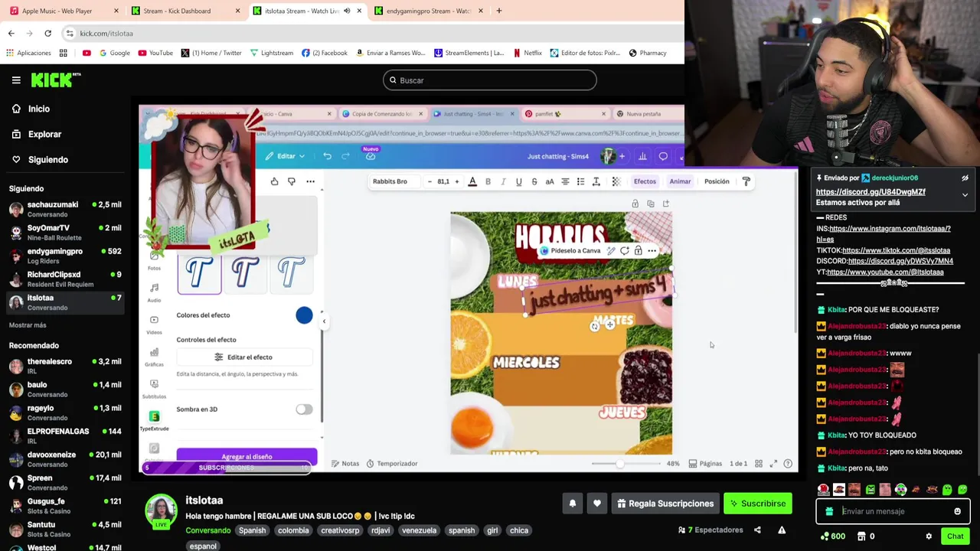The image size is (980, 551).
Task: Focus the Enviar un mensaje field
Action: click(x=893, y=511)
